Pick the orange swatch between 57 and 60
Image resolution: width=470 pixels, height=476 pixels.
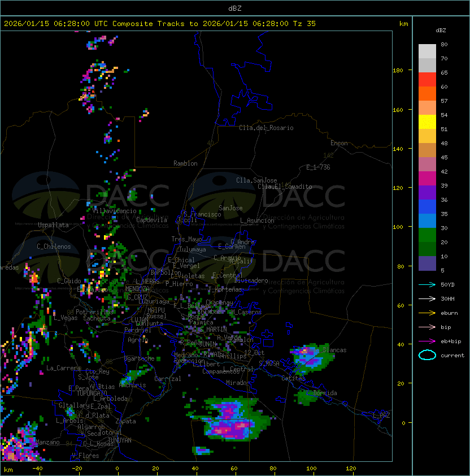427,93
